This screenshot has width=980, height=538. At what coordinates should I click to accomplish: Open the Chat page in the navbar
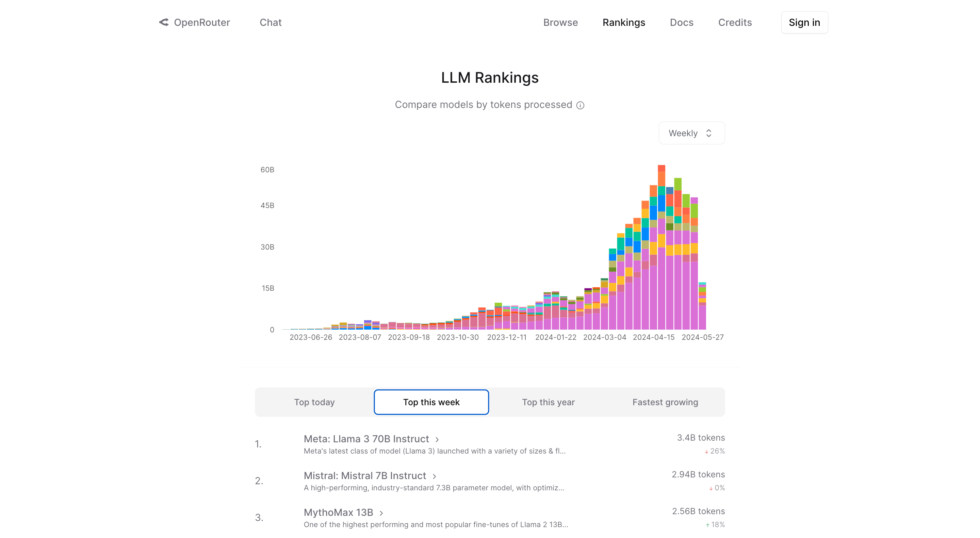pos(271,22)
